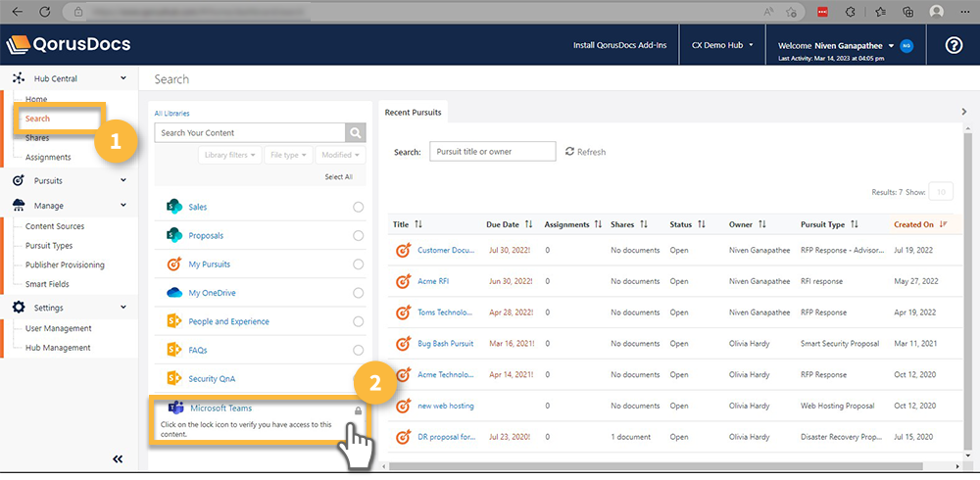Click the My Pursuits target icon
Viewport: 980px width, 480px height.
[173, 264]
